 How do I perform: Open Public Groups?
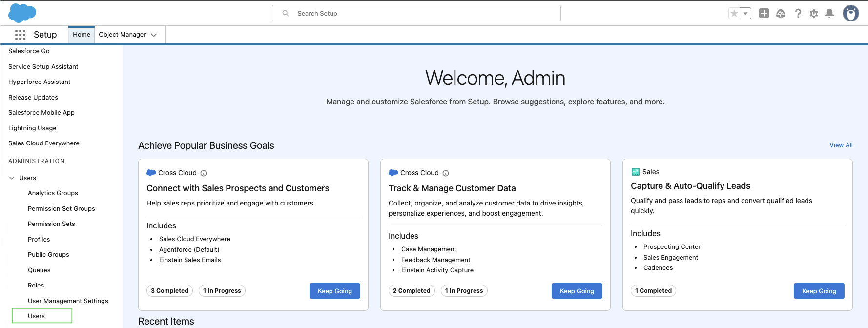coord(48,255)
